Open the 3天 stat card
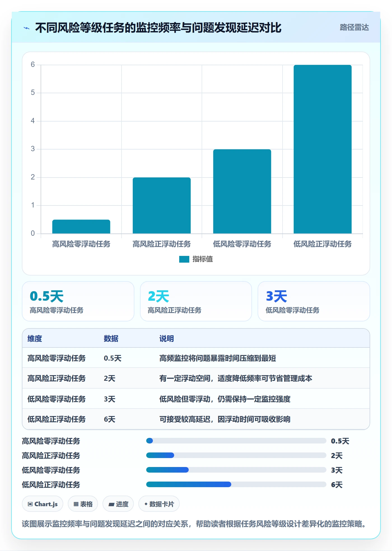 [314, 301]
